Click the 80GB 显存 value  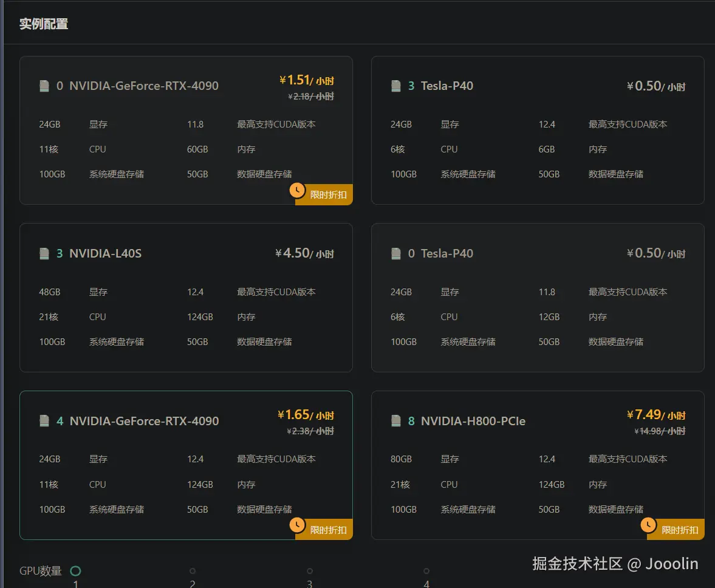tap(402, 459)
